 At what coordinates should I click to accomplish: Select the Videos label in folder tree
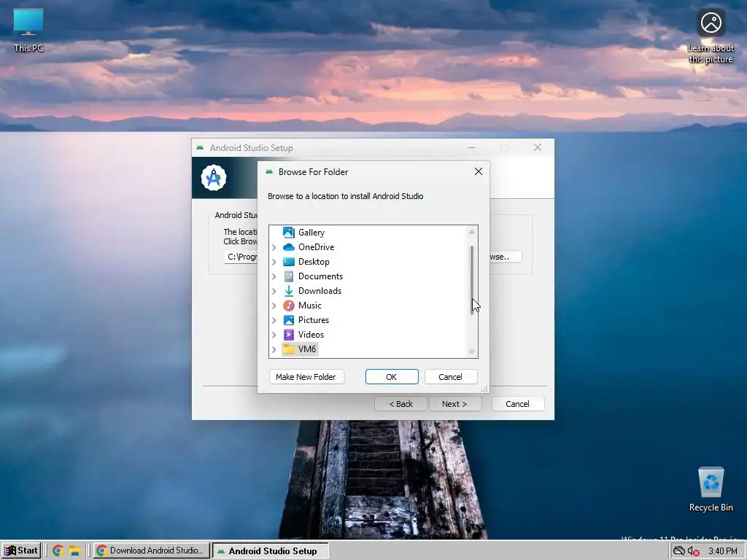311,335
